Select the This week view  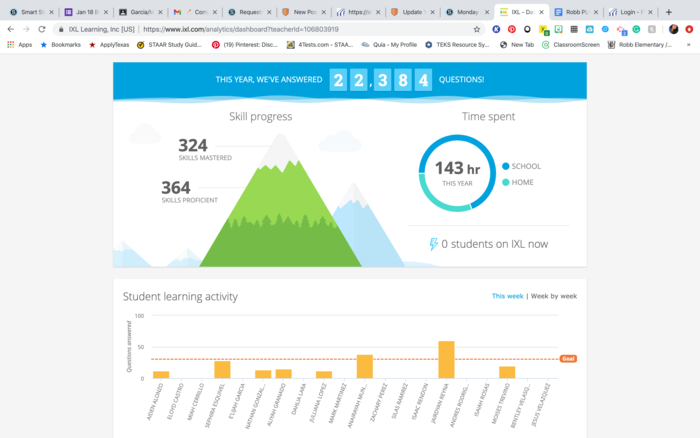[507, 296]
